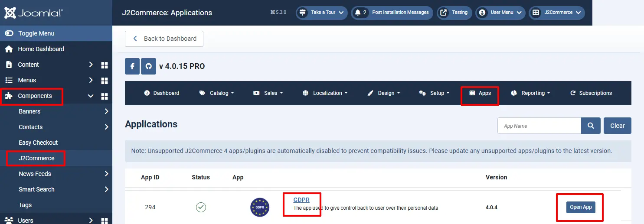Open Smart Search in the sidebar
This screenshot has width=644, height=224.
tap(36, 189)
